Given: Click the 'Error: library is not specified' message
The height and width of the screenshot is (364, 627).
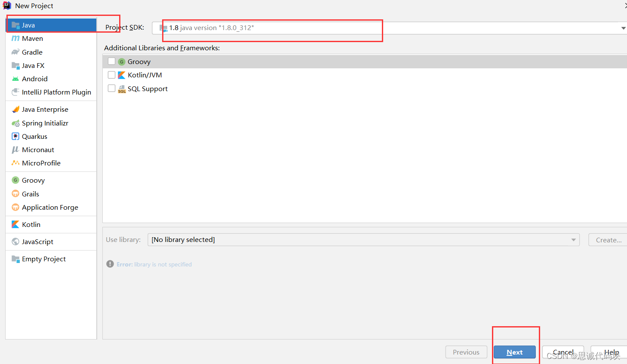Looking at the screenshot, I should click(x=154, y=264).
